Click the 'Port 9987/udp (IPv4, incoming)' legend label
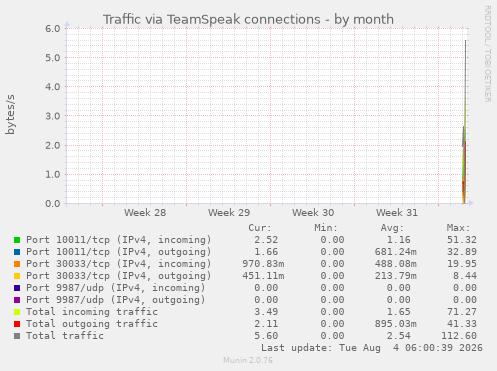 point(116,288)
